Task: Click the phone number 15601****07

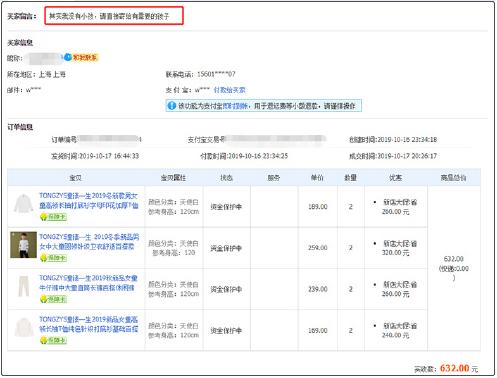Action: pos(216,74)
